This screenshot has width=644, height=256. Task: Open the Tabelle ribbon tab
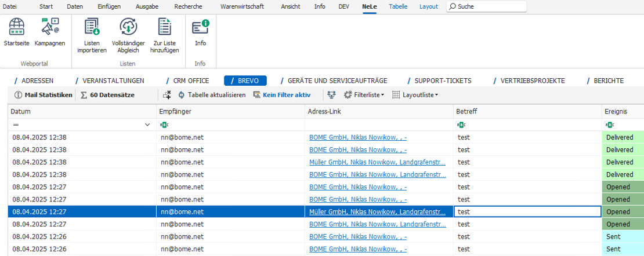tap(399, 6)
